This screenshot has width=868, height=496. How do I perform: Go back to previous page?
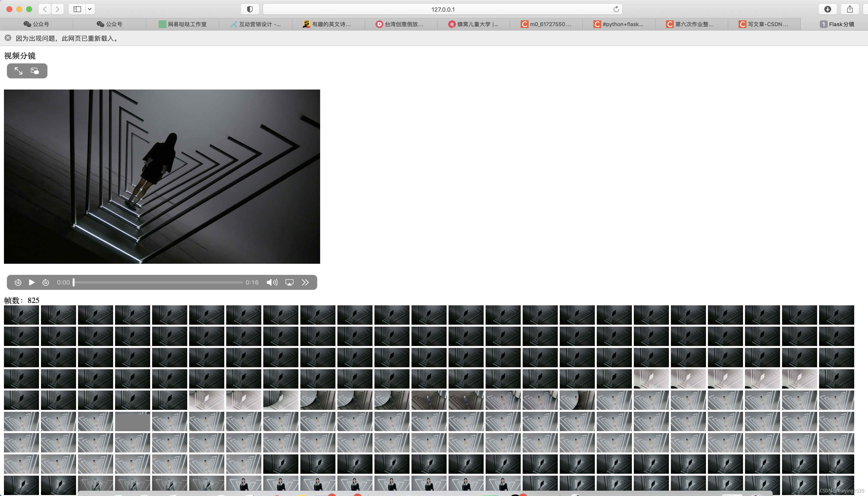[45, 9]
